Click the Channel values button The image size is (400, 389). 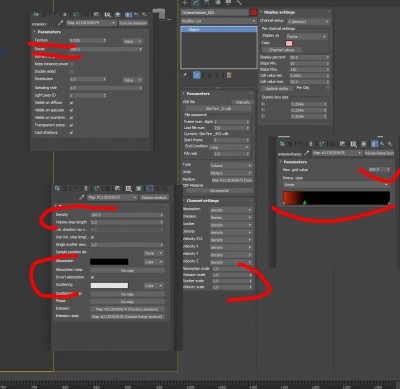pos(282,50)
